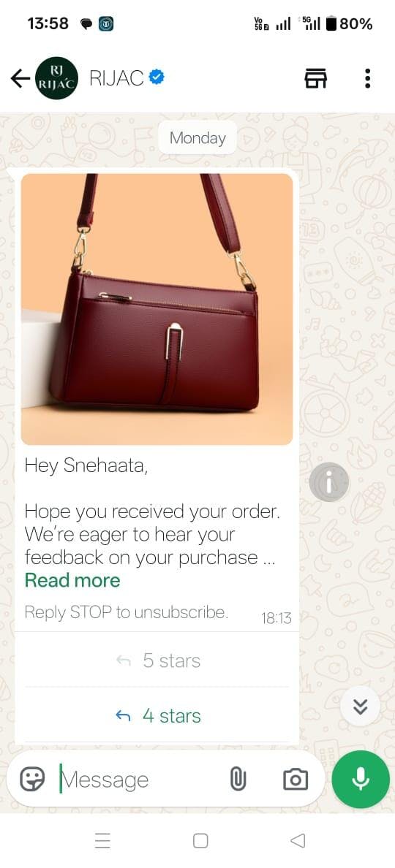
Task: Open emoji sticker picker
Action: pyautogui.click(x=32, y=780)
